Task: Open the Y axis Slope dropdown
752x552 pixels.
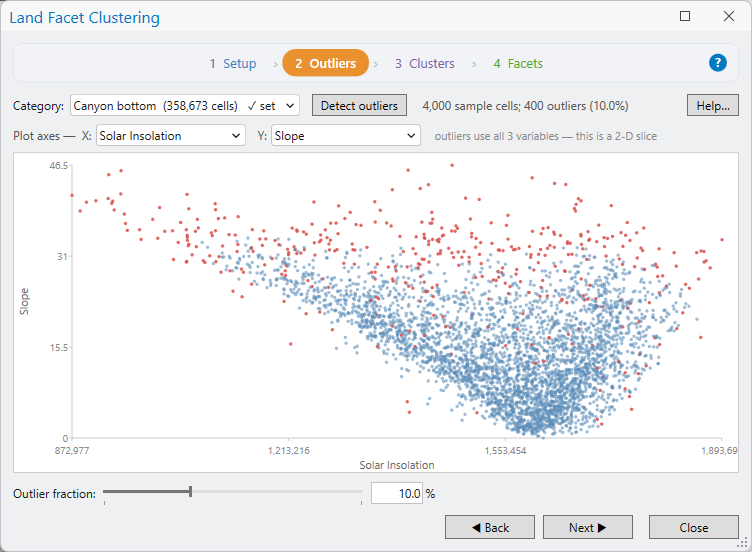Action: 346,136
